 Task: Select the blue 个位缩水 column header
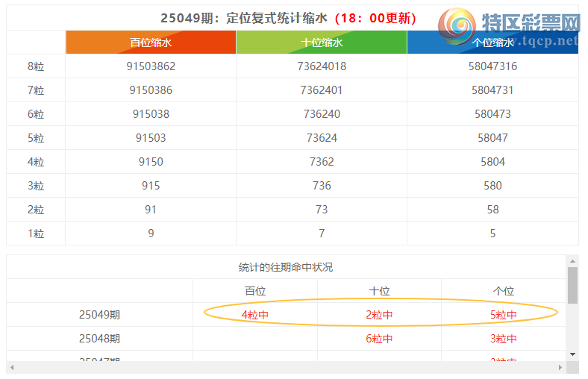[x=492, y=43]
